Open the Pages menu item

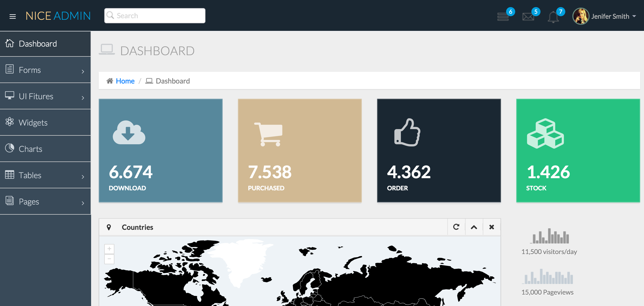pyautogui.click(x=45, y=201)
